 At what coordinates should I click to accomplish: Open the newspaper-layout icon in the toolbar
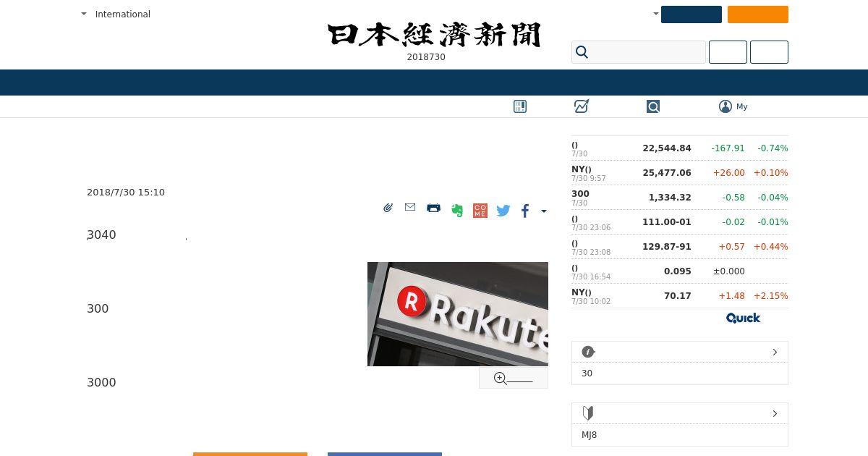point(520,106)
